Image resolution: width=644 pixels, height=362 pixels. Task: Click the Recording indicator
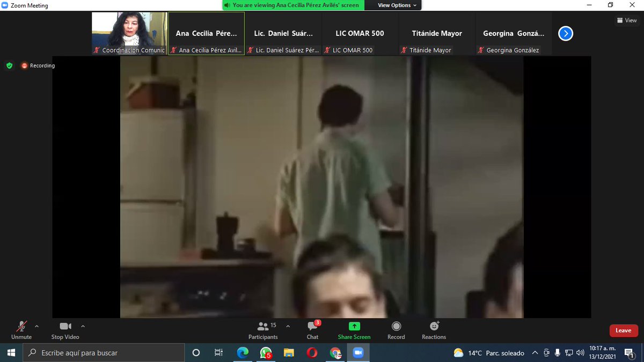click(x=38, y=65)
